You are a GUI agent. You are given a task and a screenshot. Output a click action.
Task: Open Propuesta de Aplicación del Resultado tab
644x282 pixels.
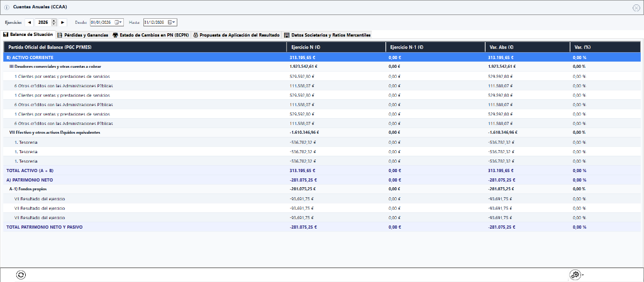[x=236, y=35]
